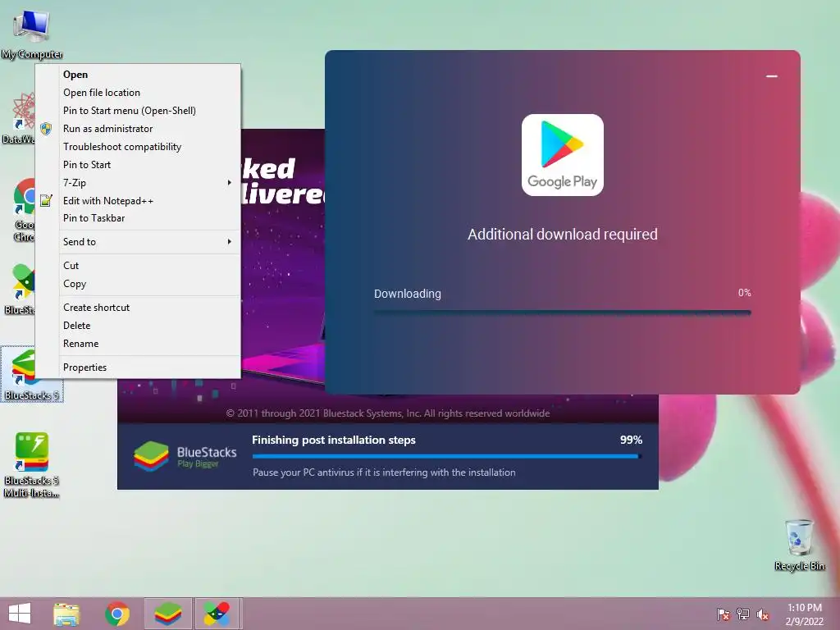Image resolution: width=840 pixels, height=630 pixels.
Task: Select the DataWarrior desktop shortcut
Action: tap(18, 119)
